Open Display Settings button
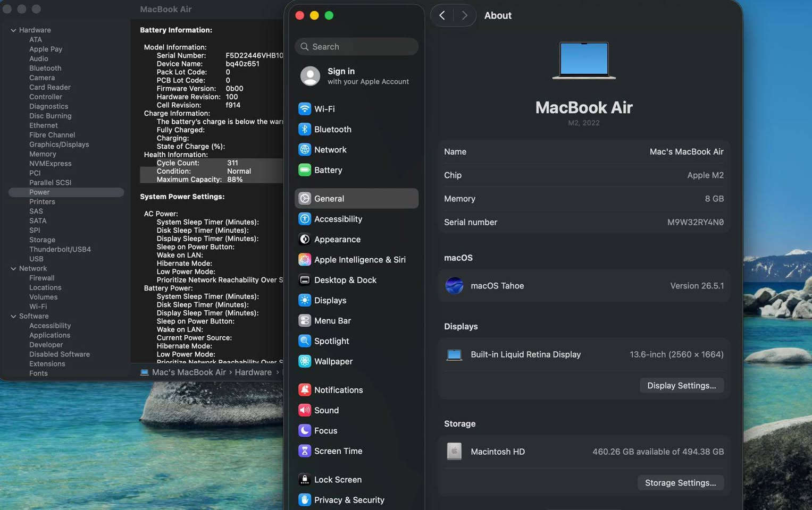The width and height of the screenshot is (812, 510). click(682, 386)
